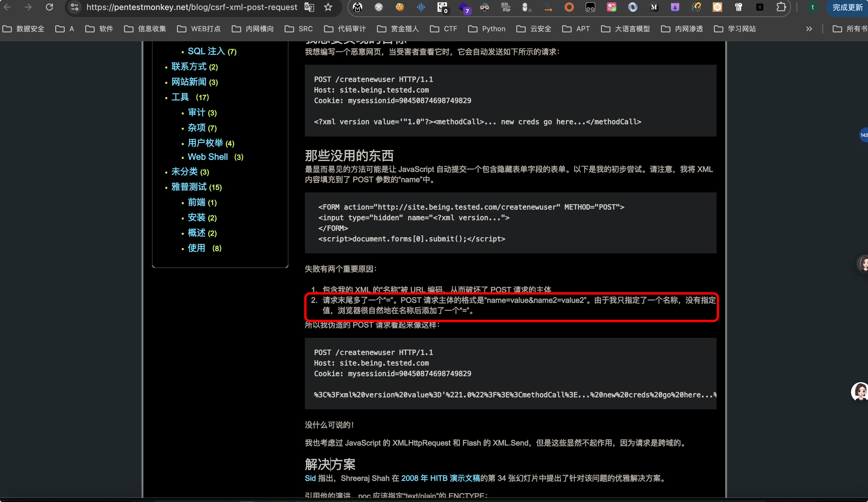Open the profile avatar labeled t
This screenshot has height=502, width=868.
click(812, 7)
